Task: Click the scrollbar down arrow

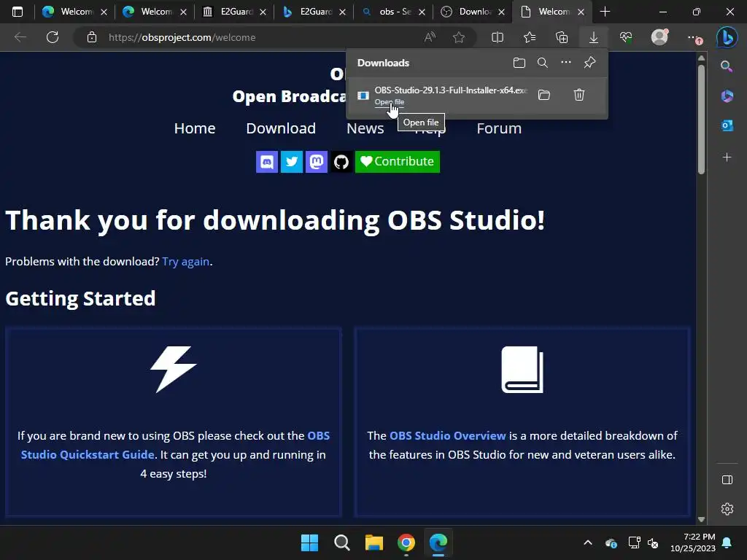Action: (701, 519)
